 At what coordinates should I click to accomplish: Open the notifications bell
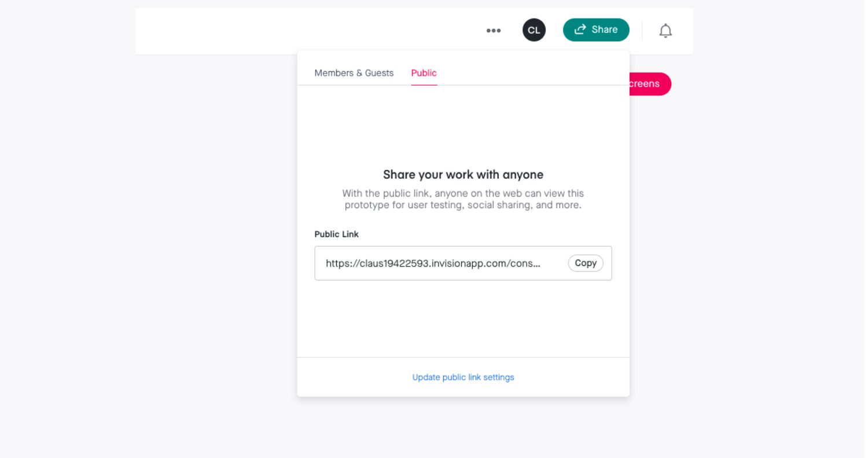pos(665,31)
